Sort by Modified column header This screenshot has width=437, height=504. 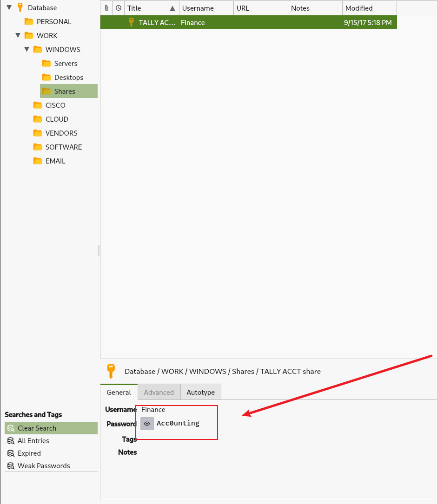click(370, 8)
